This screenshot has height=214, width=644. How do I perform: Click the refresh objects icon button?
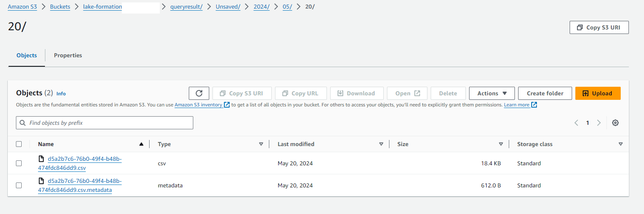(x=199, y=93)
